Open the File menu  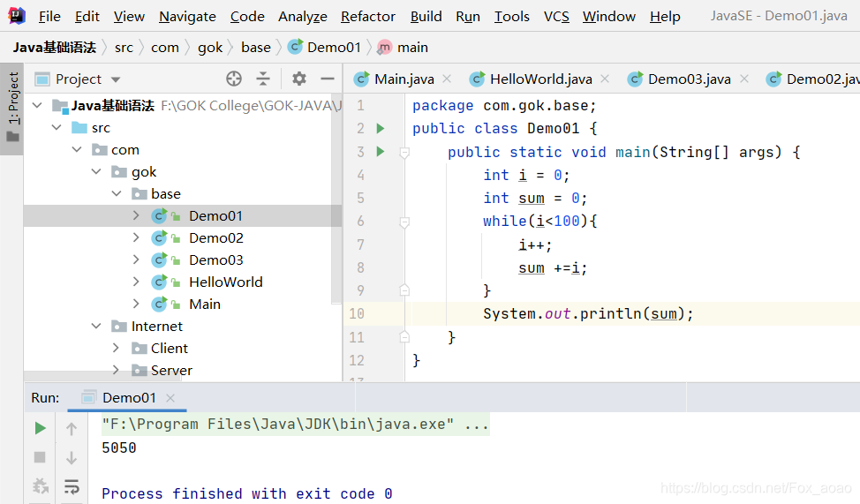point(49,17)
